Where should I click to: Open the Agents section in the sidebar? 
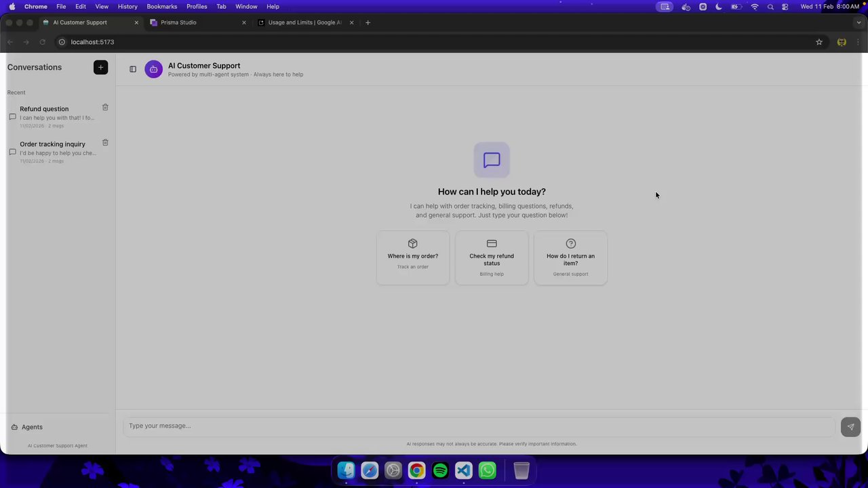click(x=58, y=427)
